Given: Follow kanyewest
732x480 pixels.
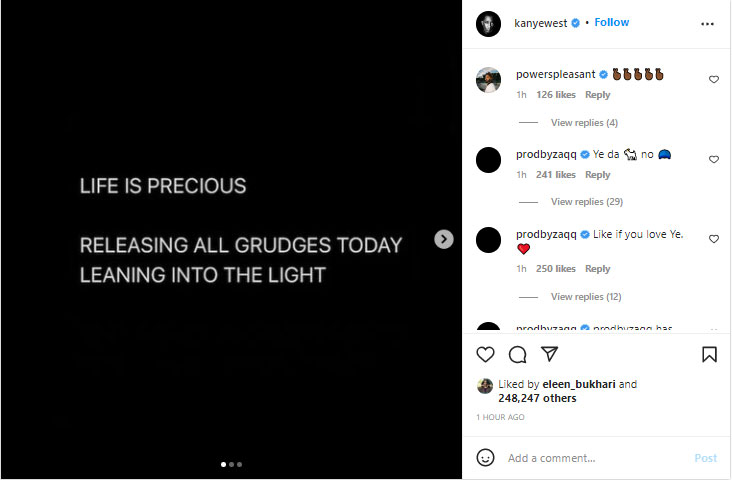Looking at the screenshot, I should [x=612, y=22].
